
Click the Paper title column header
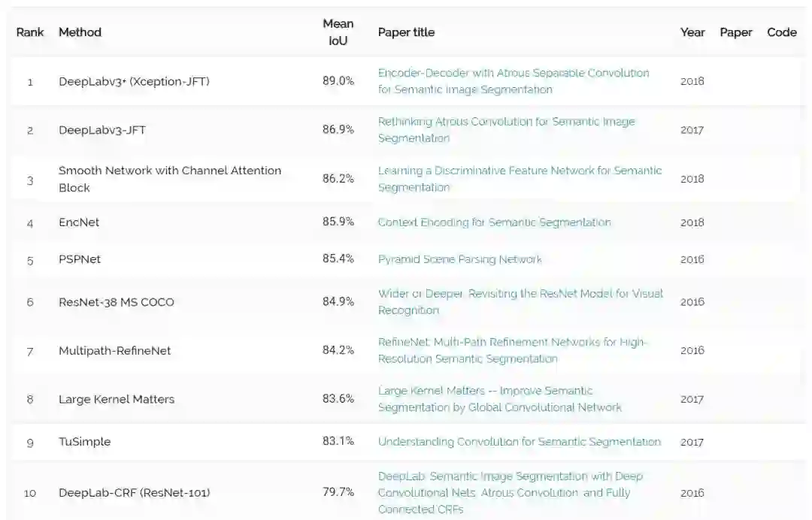pos(406,32)
